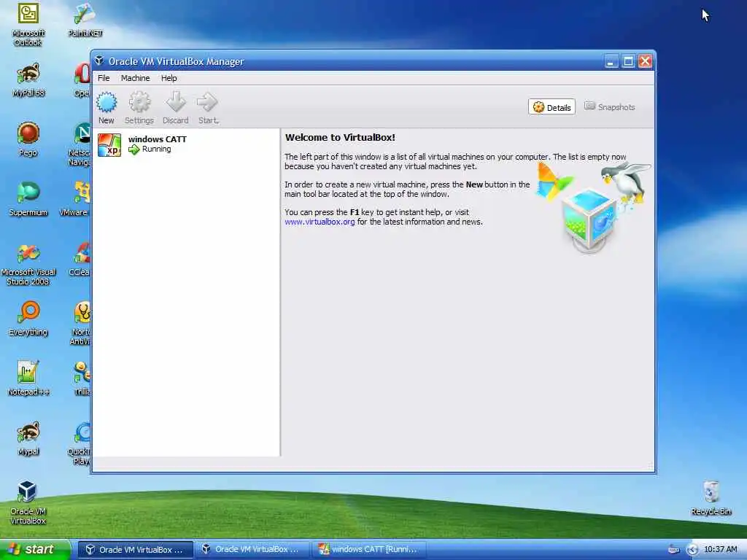This screenshot has height=560, width=747.
Task: Click the Discard toolbar icon
Action: pyautogui.click(x=176, y=102)
